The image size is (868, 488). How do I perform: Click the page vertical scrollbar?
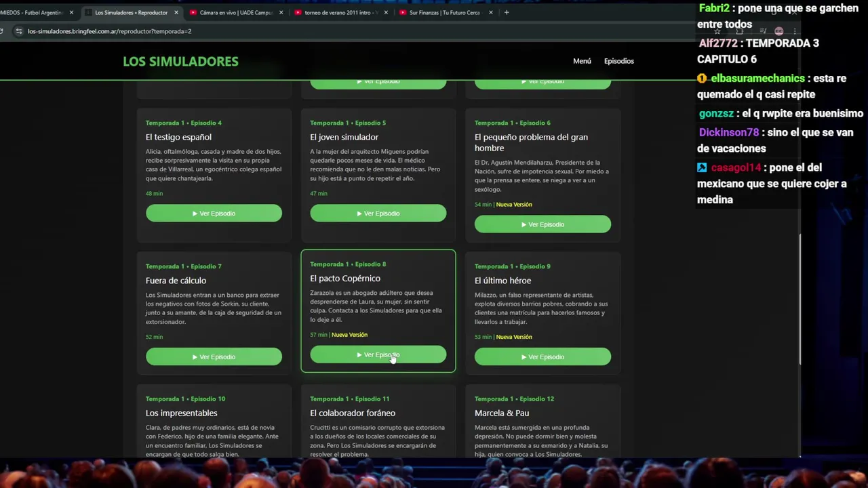[x=800, y=300]
